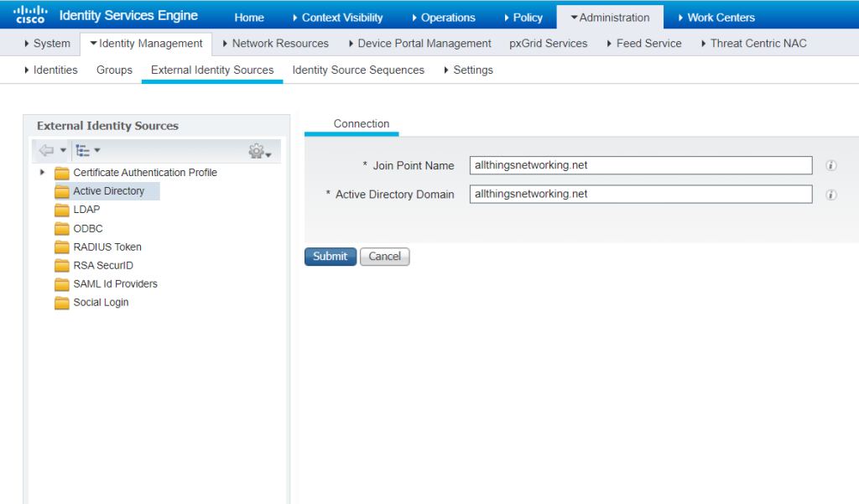Open the Operations menu

[444, 18]
